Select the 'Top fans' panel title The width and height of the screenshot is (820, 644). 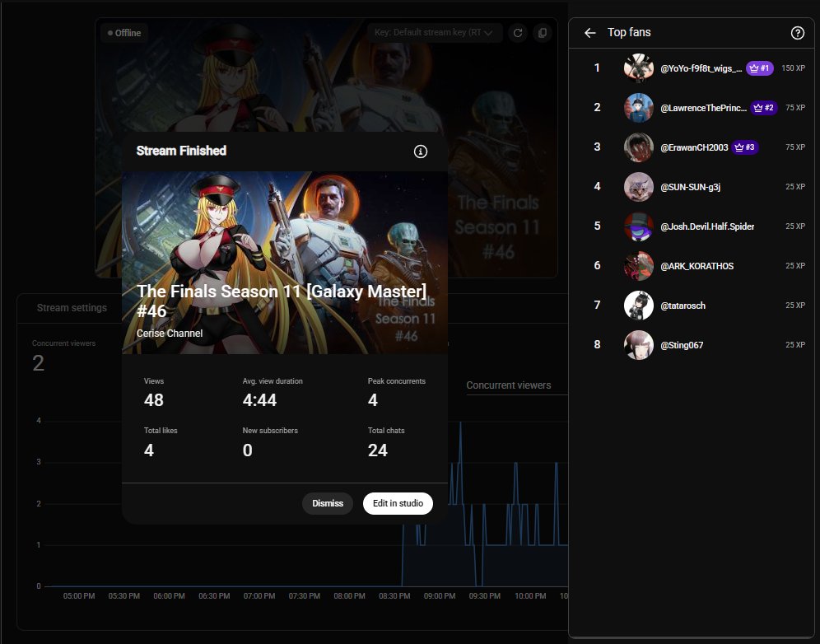point(629,32)
